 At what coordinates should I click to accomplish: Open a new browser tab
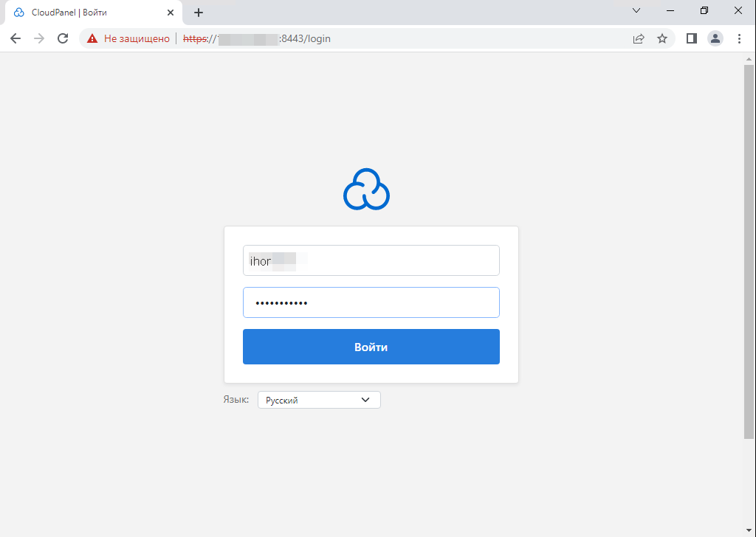point(198,12)
